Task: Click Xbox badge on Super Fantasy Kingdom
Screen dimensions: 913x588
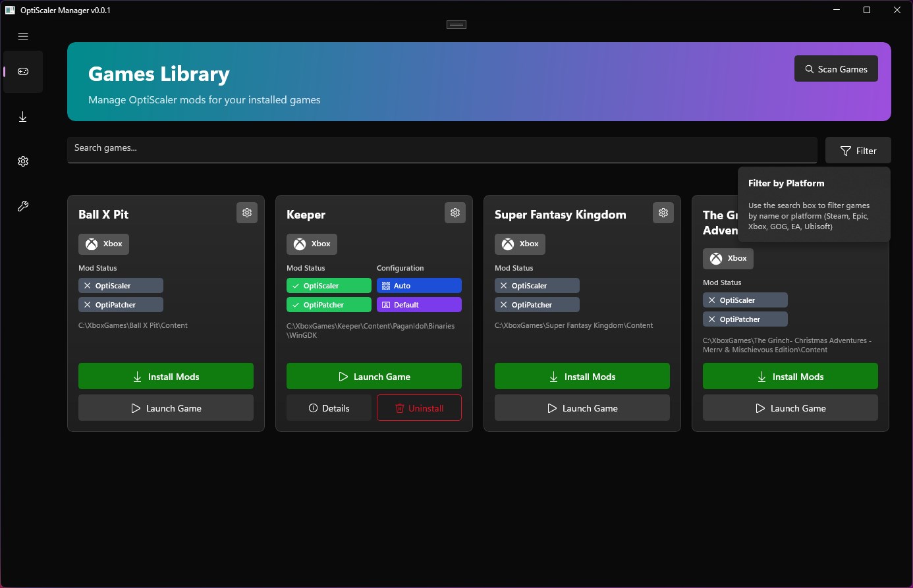Action: tap(520, 244)
